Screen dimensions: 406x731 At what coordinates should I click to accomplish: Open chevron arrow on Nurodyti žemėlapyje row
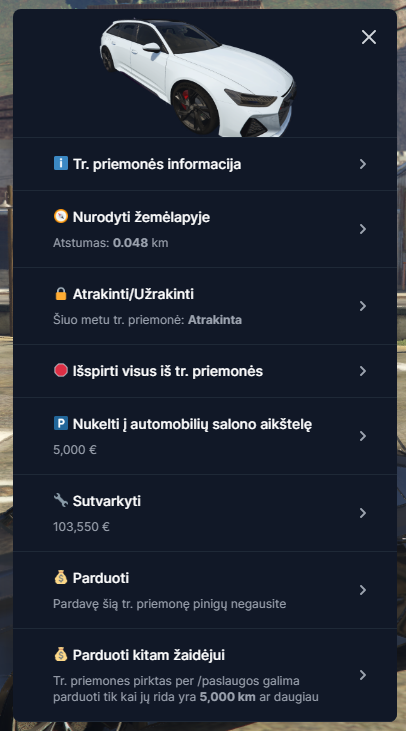coord(363,229)
